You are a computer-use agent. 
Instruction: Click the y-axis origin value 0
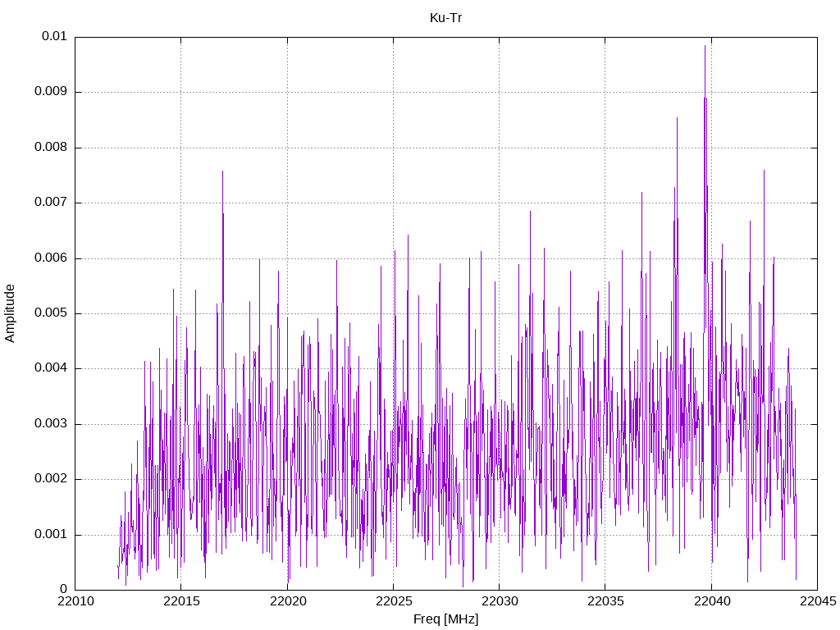point(63,590)
